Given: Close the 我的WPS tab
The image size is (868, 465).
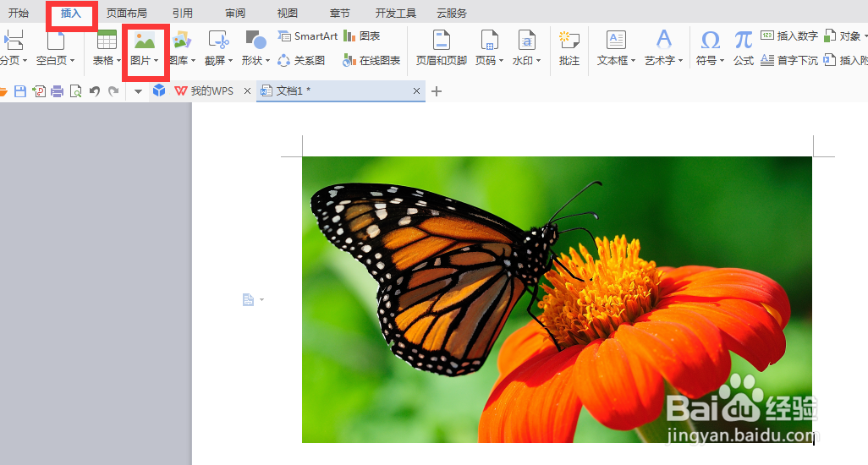Looking at the screenshot, I should (247, 90).
